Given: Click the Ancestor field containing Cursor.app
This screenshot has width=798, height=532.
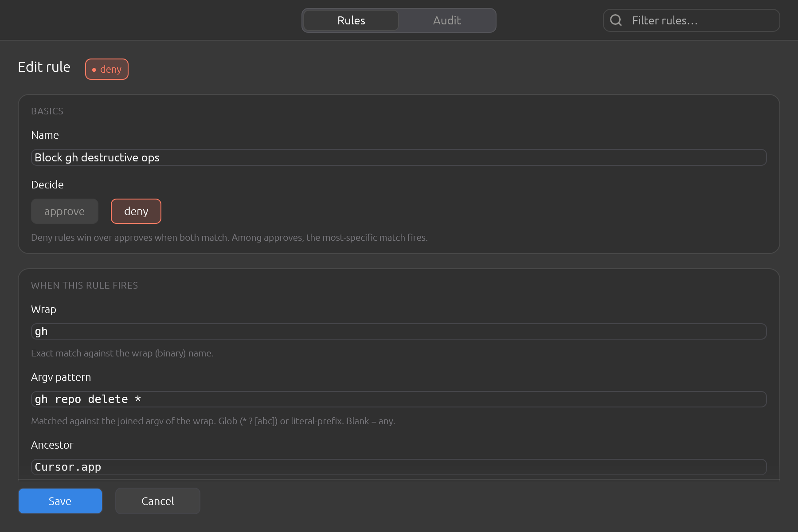Looking at the screenshot, I should 399,467.
